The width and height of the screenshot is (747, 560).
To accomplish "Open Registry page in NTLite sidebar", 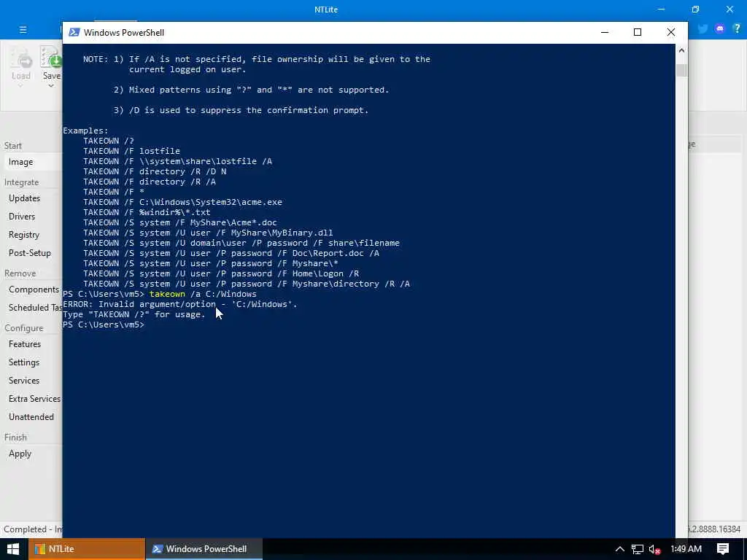I will tap(24, 235).
